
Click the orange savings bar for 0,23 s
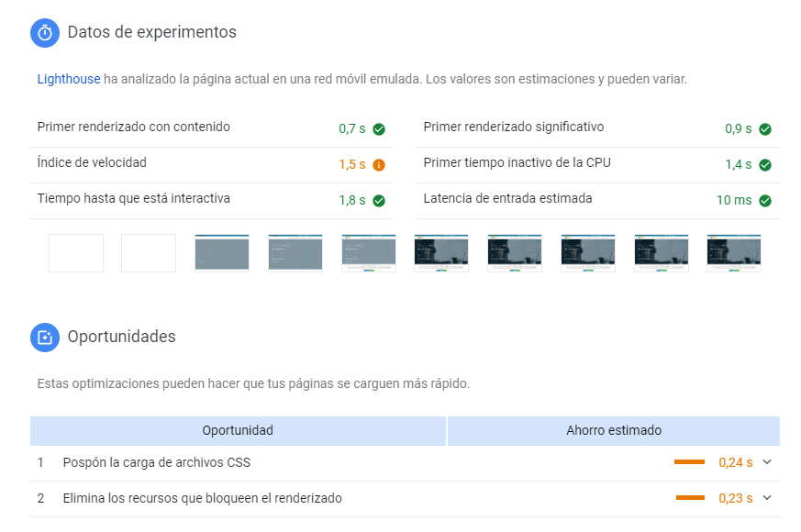pos(690,498)
